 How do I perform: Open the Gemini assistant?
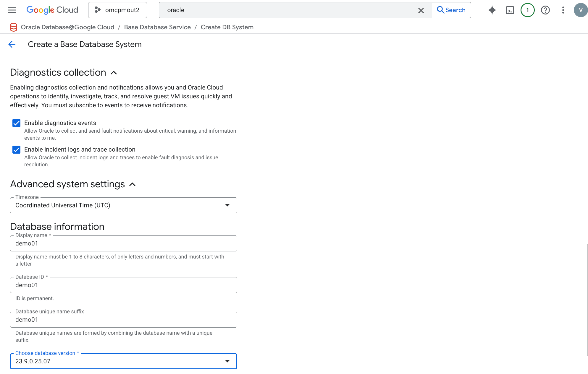[492, 10]
